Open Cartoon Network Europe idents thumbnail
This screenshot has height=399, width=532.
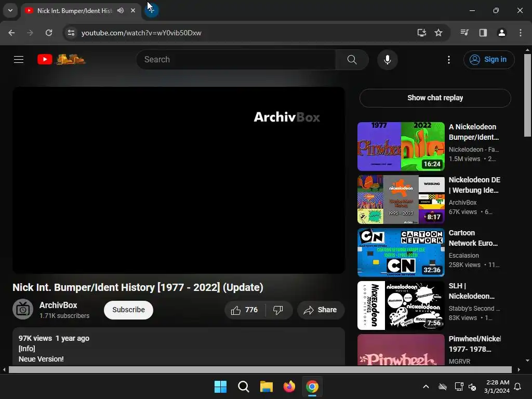[x=401, y=252]
